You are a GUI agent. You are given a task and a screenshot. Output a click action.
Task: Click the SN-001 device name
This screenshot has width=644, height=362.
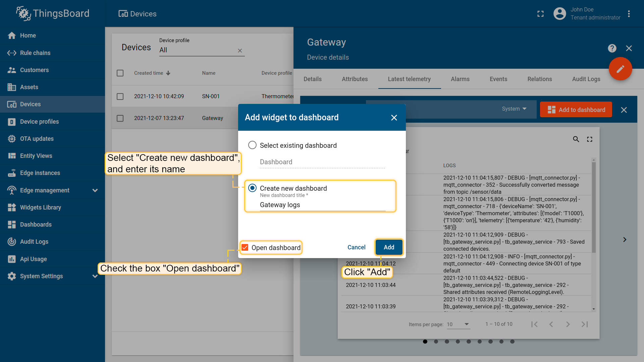(x=211, y=97)
